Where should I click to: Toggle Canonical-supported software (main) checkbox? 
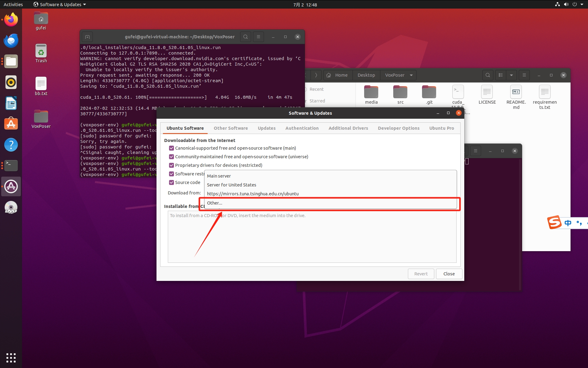click(171, 148)
